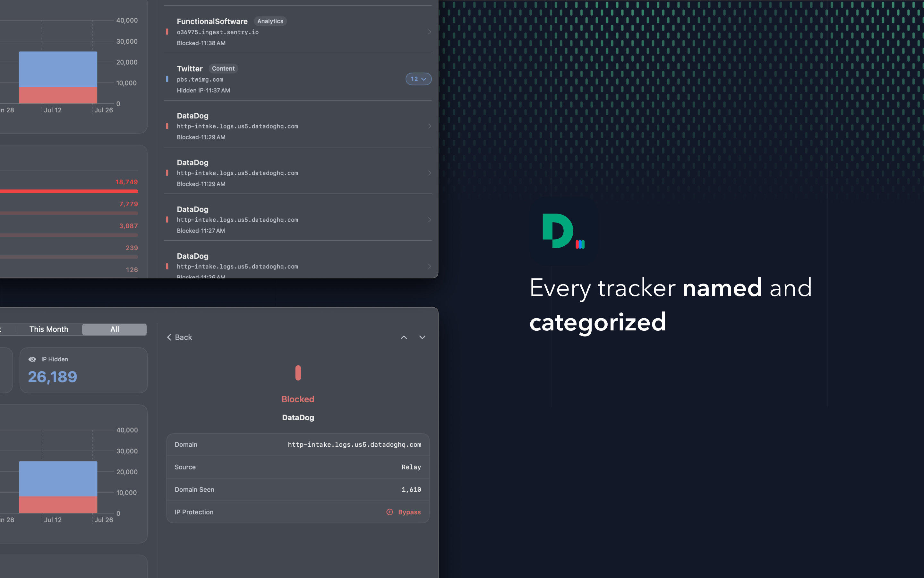Go Back from the DataDog detail
The image size is (924, 578).
click(x=179, y=337)
